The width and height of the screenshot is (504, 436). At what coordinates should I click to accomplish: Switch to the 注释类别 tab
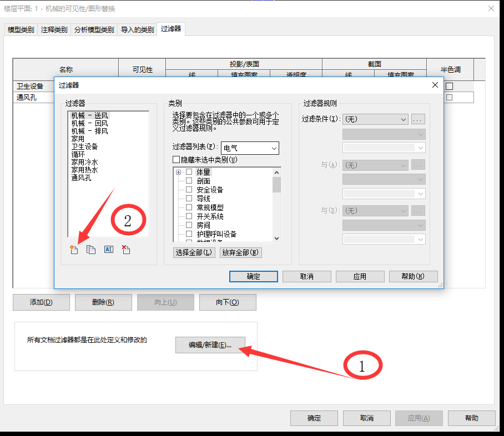click(x=54, y=30)
